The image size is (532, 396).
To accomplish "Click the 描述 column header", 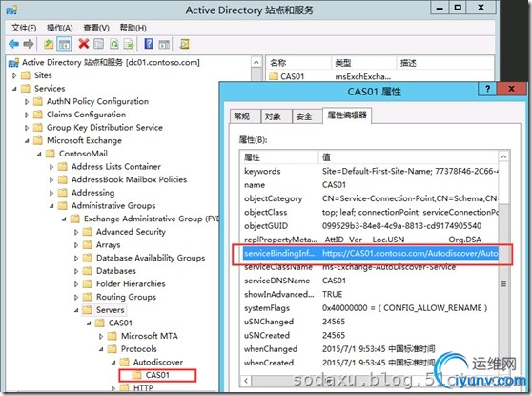I will [444, 63].
